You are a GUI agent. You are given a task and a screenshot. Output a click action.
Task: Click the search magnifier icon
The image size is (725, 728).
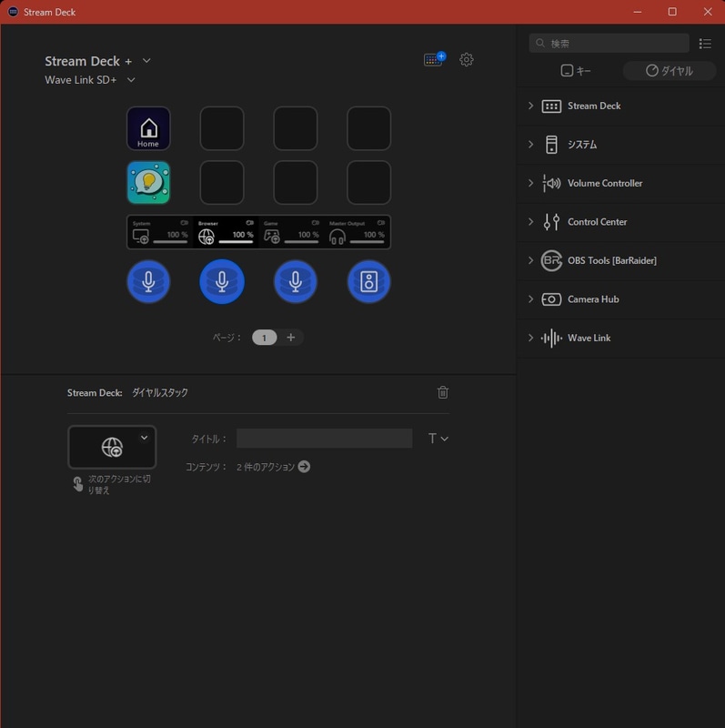[539, 43]
